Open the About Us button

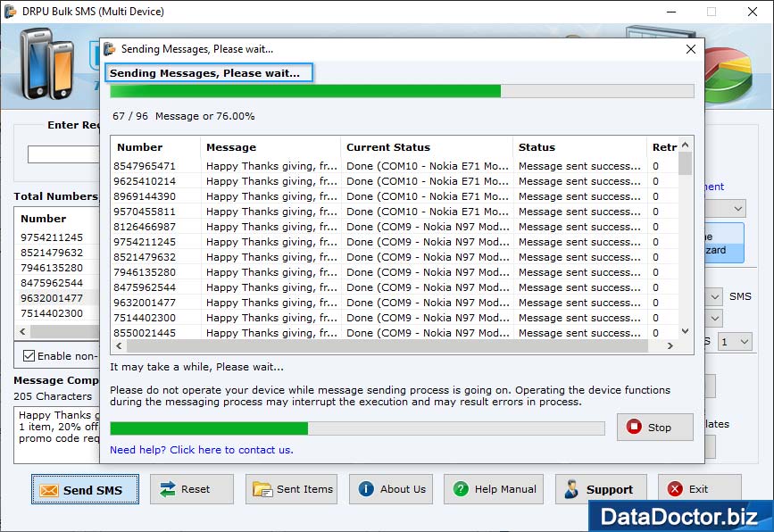[x=391, y=489]
